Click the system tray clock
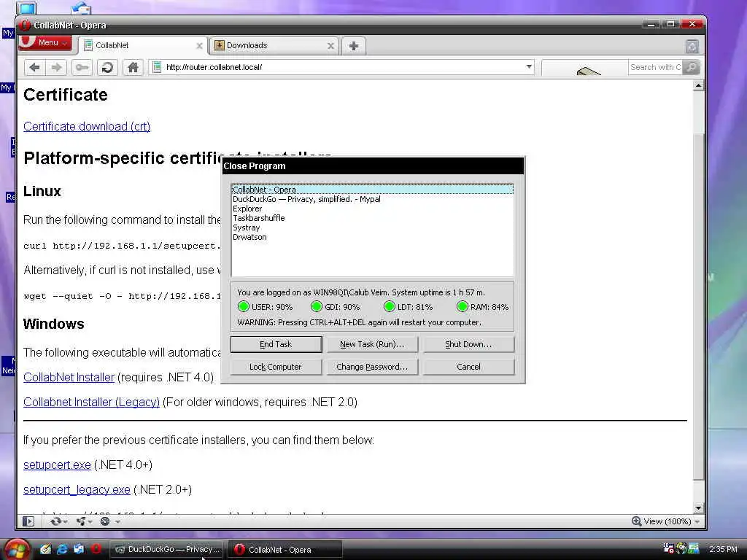This screenshot has height=560, width=747. click(723, 549)
